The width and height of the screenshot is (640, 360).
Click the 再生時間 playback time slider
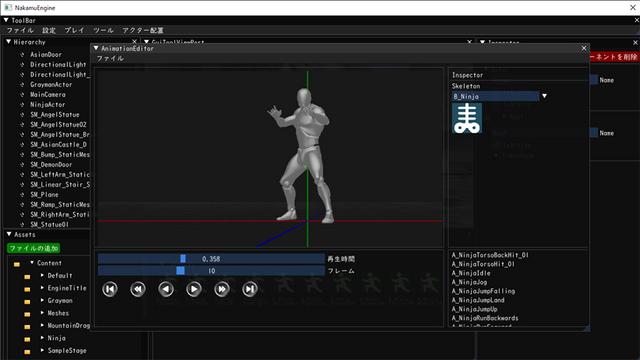coord(211,259)
